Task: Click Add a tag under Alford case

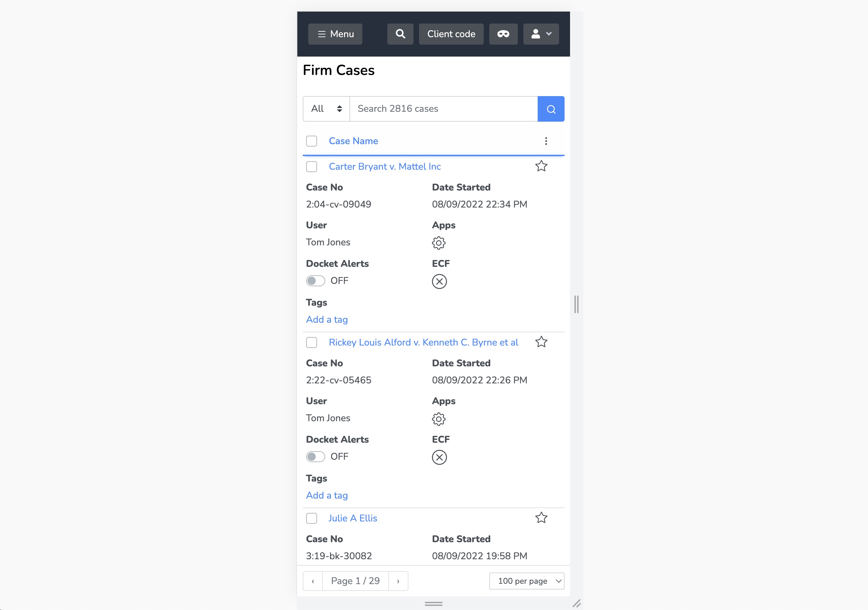Action: [327, 495]
